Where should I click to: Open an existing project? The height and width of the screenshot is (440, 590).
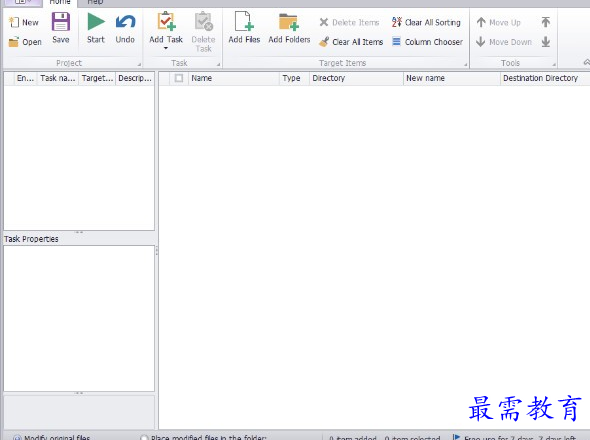pos(25,42)
